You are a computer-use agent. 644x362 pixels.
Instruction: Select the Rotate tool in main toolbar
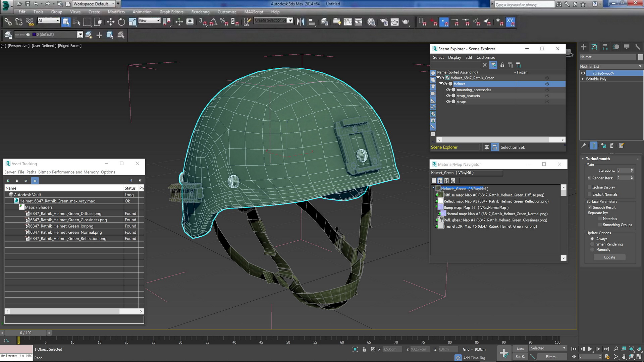pos(121,22)
